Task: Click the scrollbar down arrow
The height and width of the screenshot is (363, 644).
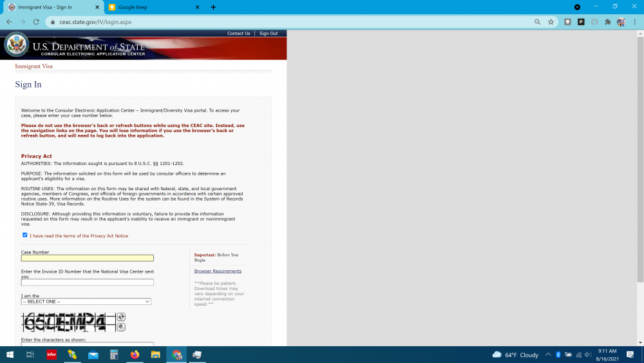Action: click(x=640, y=342)
